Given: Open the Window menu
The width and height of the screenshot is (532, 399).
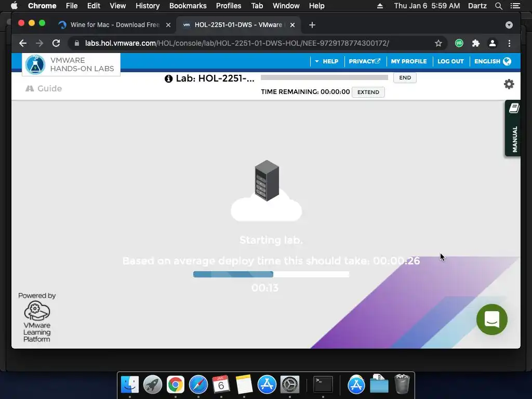Looking at the screenshot, I should click(x=286, y=6).
